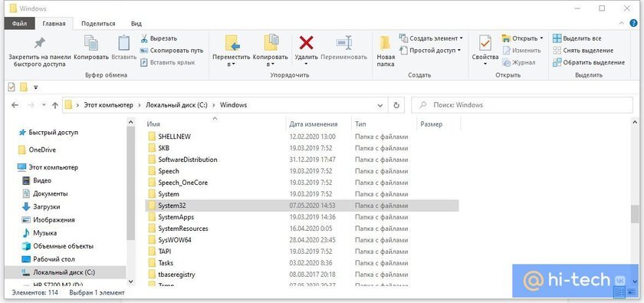
Task: Open Документы in navigation pane
Action: [45, 193]
